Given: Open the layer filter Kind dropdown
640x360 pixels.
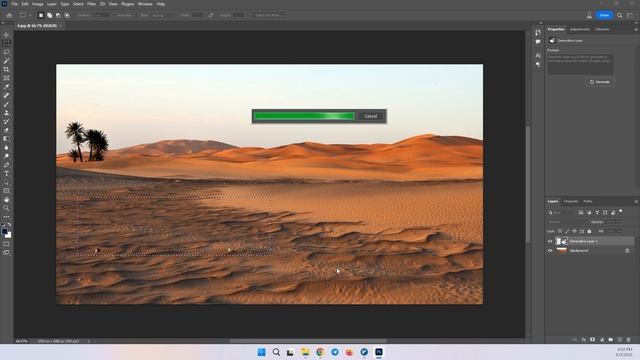Looking at the screenshot, I should (x=561, y=212).
